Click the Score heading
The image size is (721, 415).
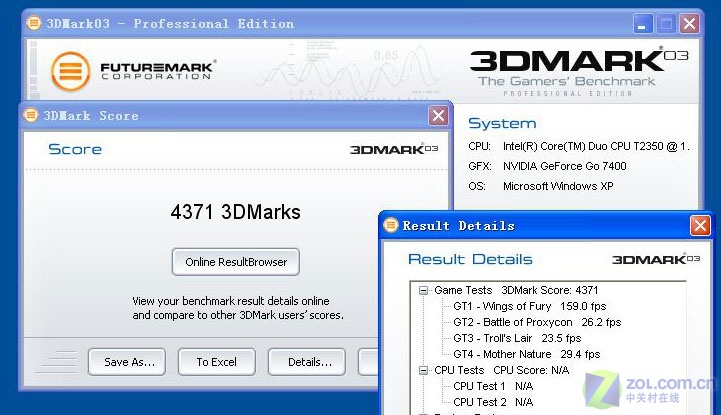(75, 149)
